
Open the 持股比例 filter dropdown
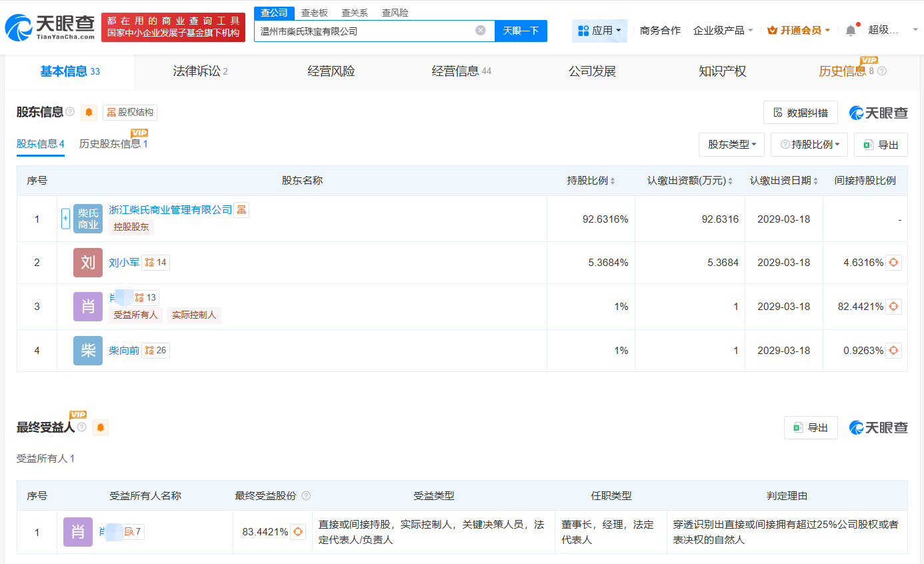click(x=809, y=145)
